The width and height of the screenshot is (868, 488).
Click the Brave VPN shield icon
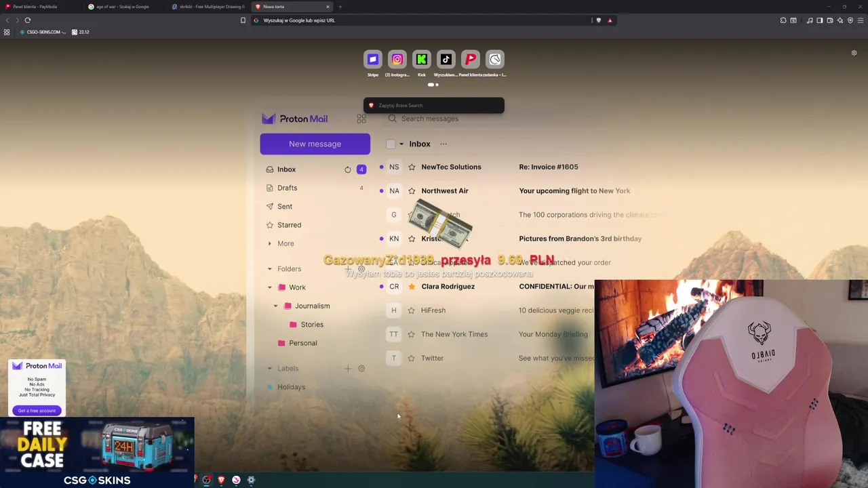click(850, 20)
